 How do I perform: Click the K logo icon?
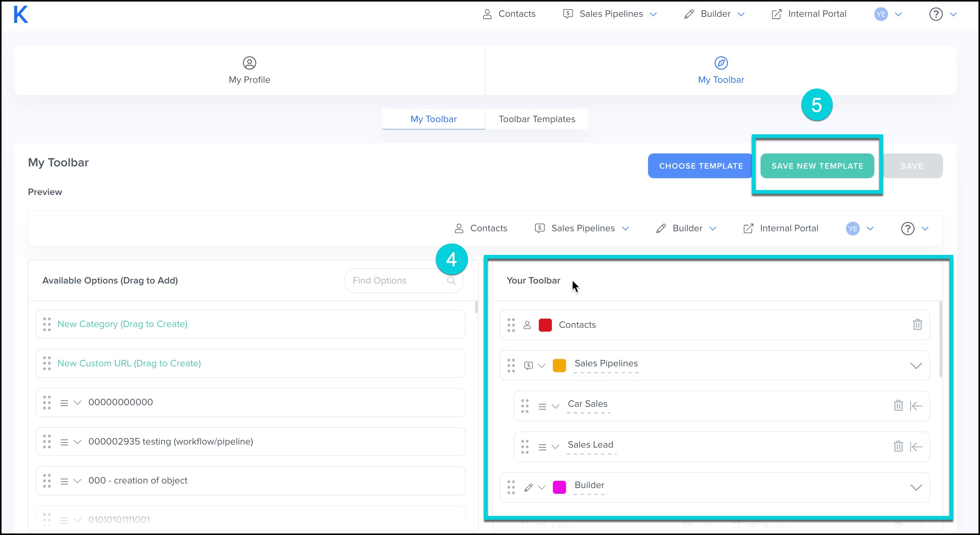pos(21,15)
